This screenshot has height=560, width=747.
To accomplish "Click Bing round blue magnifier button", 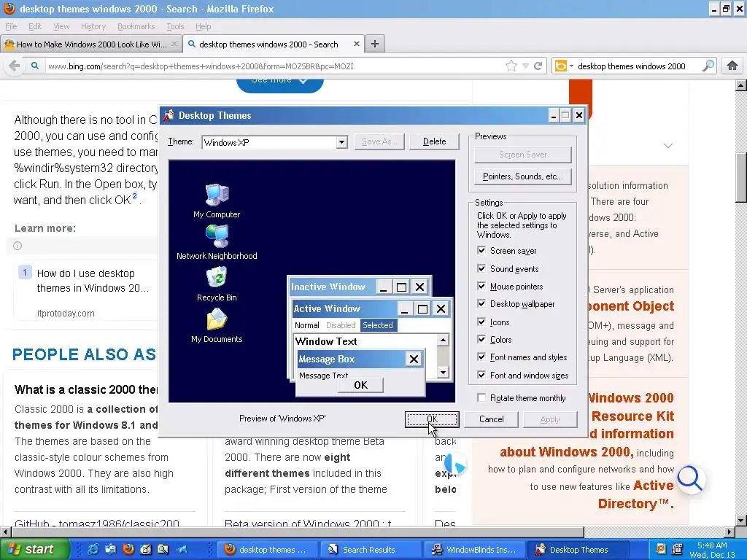I will tap(690, 478).
